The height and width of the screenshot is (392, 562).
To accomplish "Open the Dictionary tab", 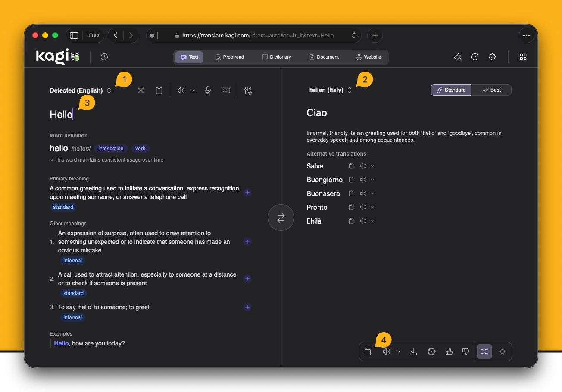I will [276, 57].
